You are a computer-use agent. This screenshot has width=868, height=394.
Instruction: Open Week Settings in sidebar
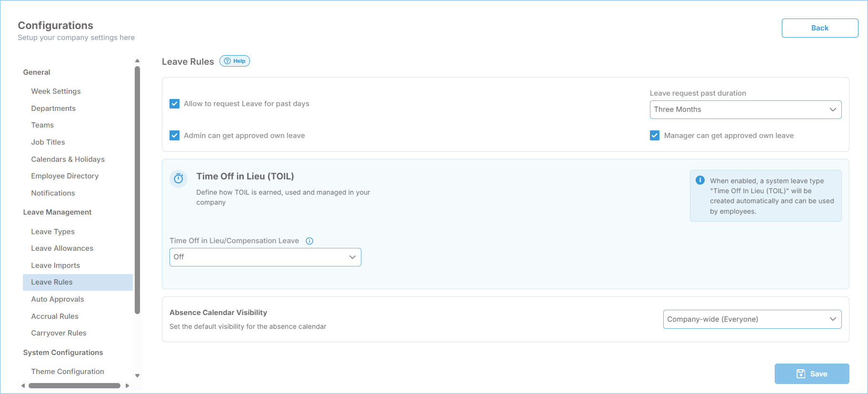coord(56,91)
